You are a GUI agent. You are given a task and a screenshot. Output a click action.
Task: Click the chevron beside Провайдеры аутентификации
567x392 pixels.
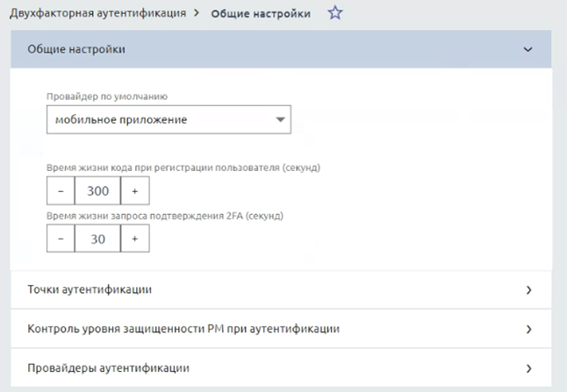click(x=528, y=369)
